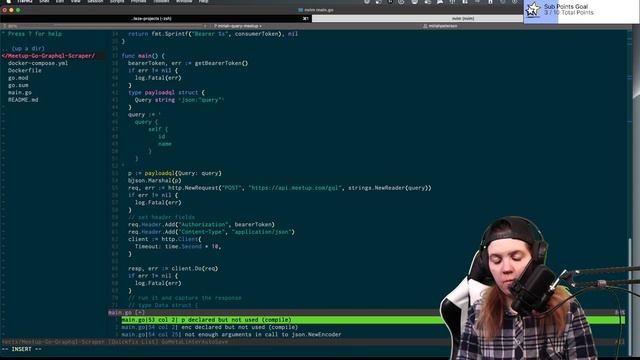Click the green window zoom button

(x=18, y=10)
